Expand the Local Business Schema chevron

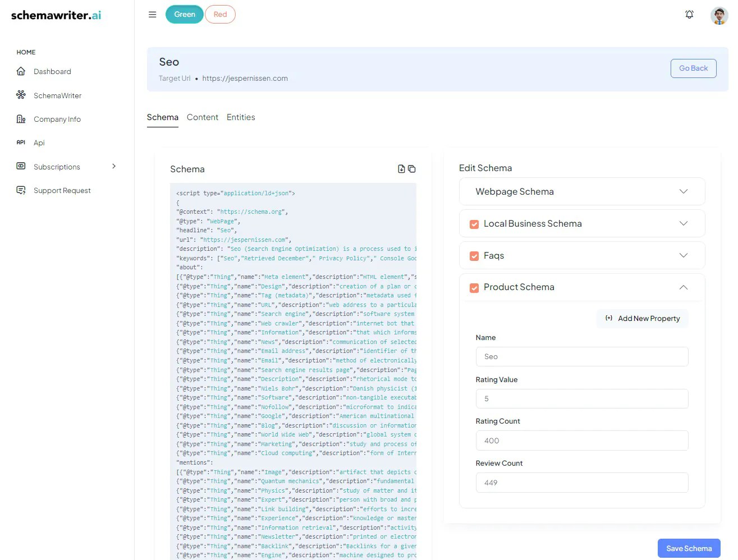(684, 223)
